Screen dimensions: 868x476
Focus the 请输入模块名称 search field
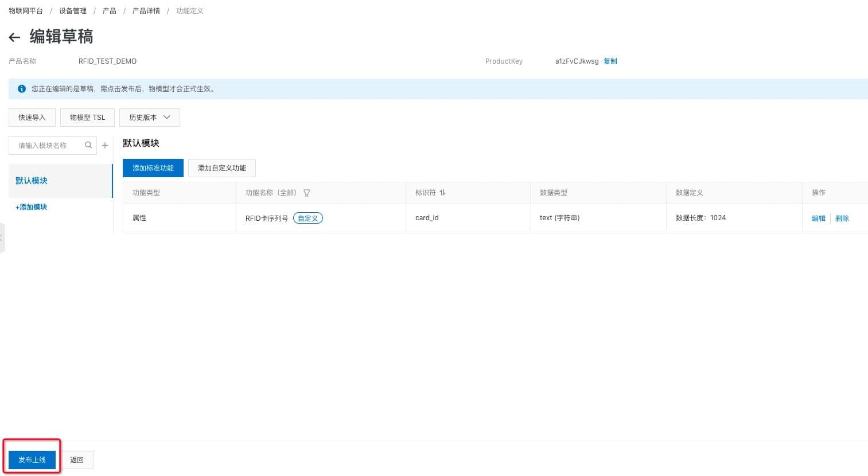(x=53, y=146)
